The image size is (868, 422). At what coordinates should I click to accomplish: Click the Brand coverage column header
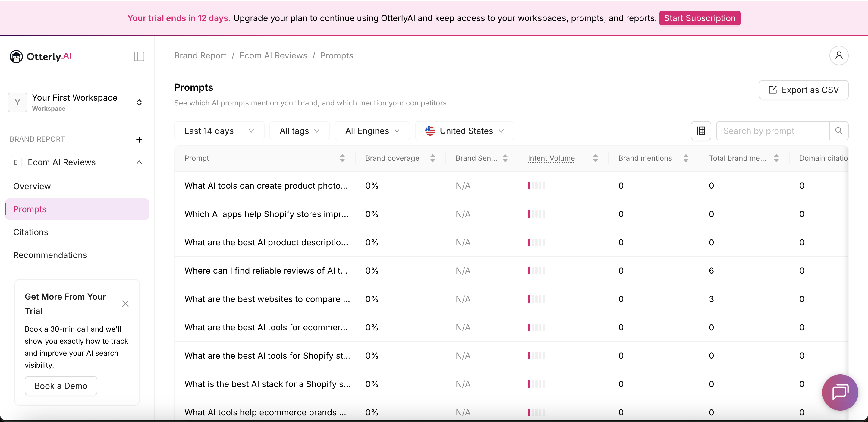[392, 158]
